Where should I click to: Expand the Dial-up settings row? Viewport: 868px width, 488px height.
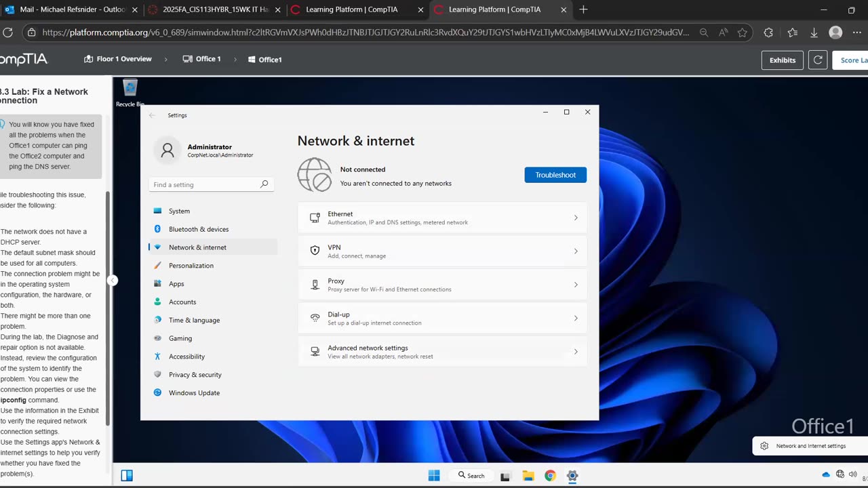[442, 318]
